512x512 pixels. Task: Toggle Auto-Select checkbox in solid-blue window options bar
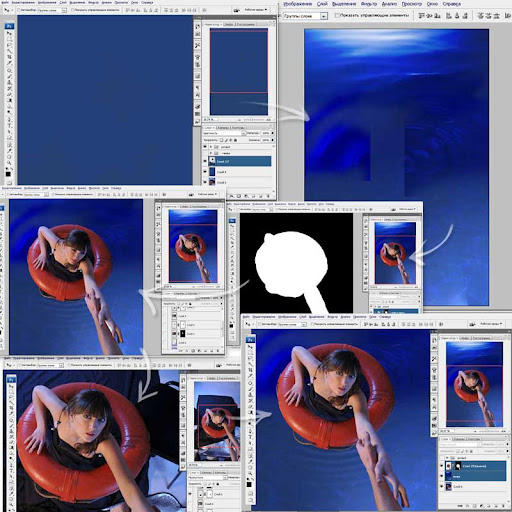(19, 10)
